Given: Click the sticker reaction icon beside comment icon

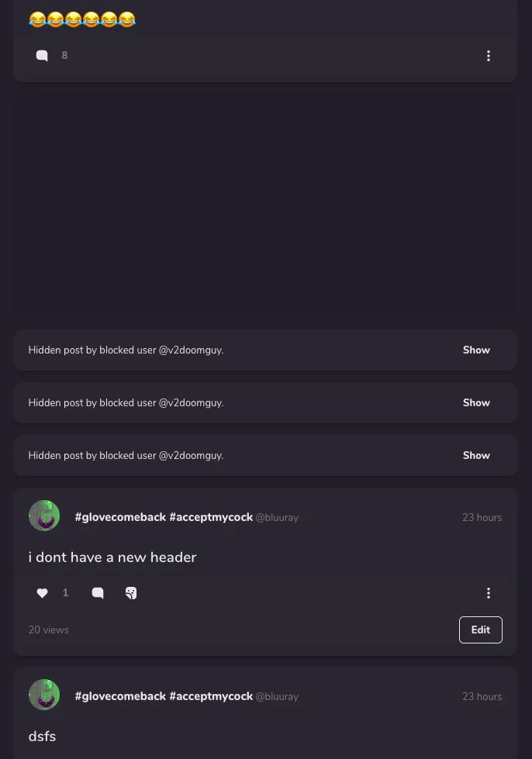Looking at the screenshot, I should tap(131, 593).
